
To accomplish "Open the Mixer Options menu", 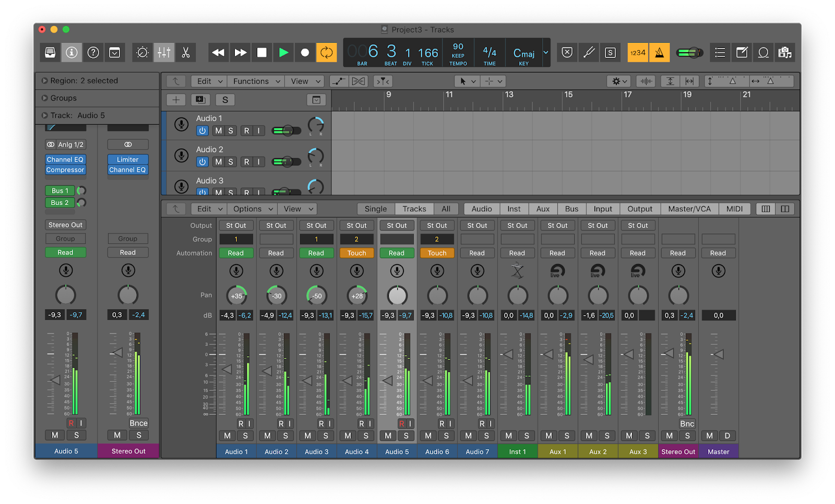I will pos(253,209).
